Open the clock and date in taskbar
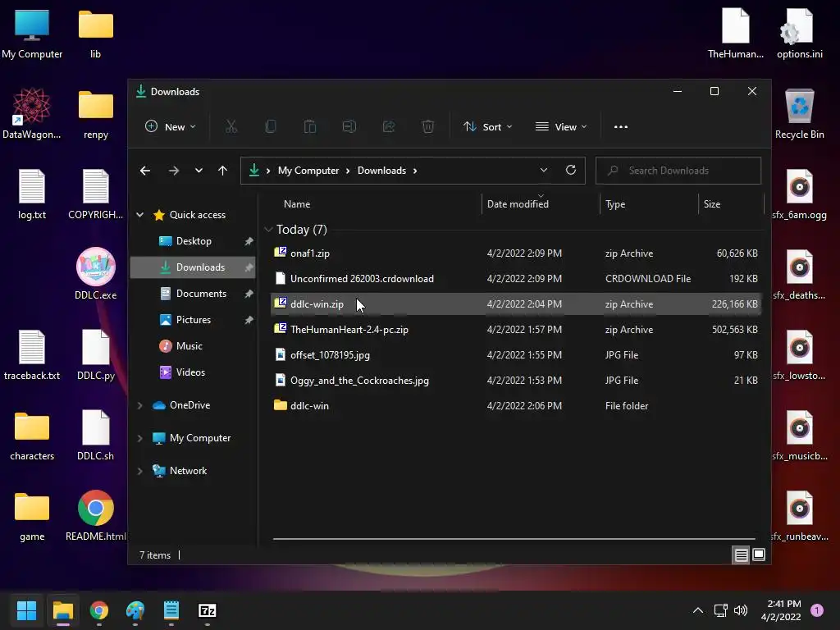Image resolution: width=840 pixels, height=630 pixels. click(x=781, y=610)
